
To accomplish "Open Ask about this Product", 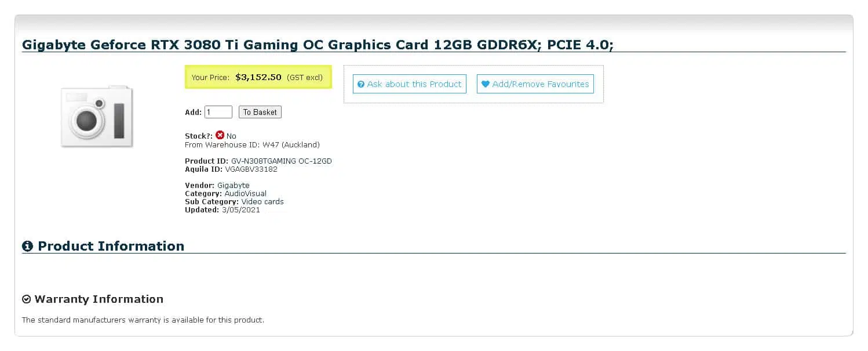I will 410,84.
